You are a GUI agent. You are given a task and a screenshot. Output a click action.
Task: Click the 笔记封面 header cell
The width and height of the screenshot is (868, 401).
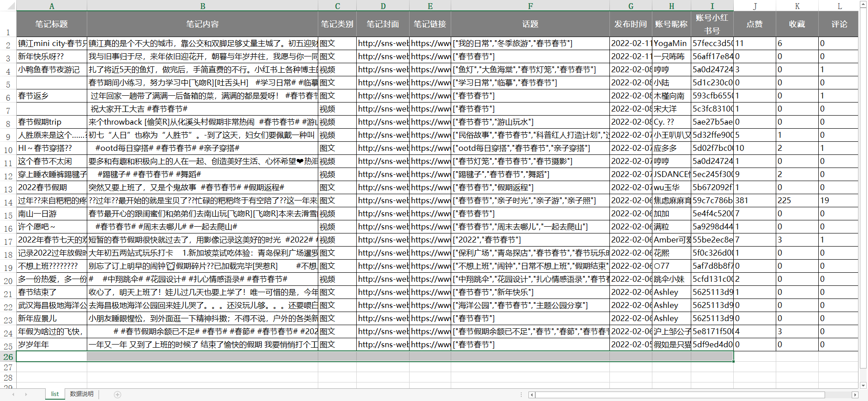click(383, 24)
